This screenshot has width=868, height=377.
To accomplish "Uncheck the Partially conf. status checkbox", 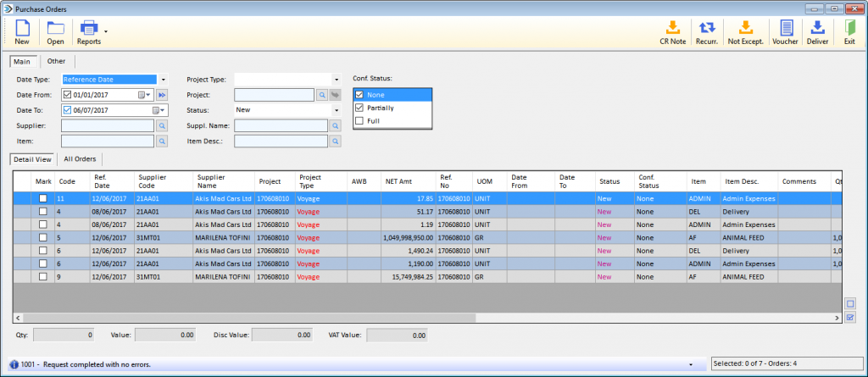I will coord(359,108).
